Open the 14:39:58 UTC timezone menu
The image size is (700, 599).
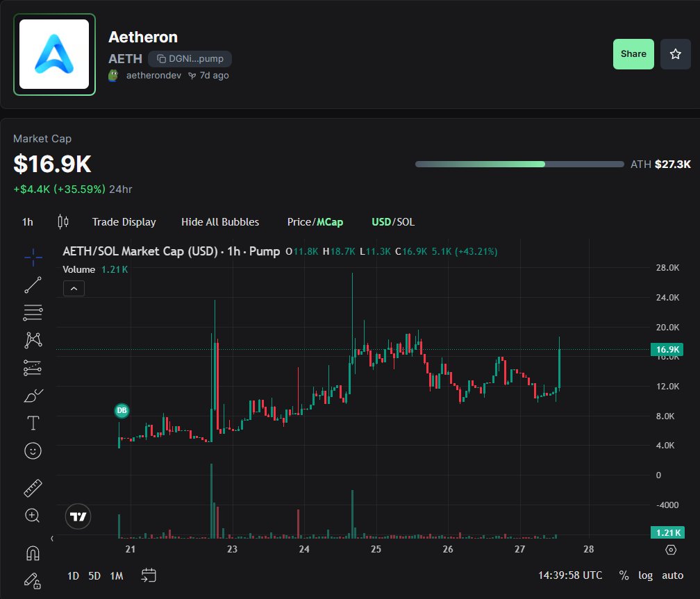coord(570,575)
